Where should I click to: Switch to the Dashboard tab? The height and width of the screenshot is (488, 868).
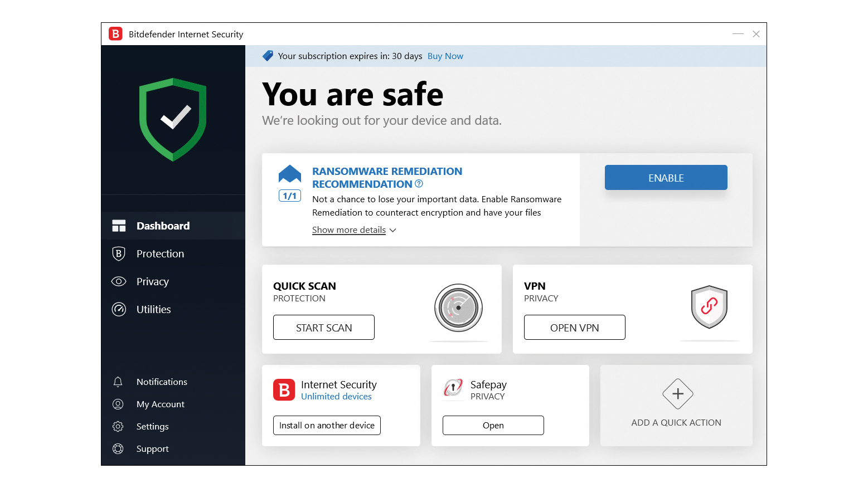click(x=163, y=226)
